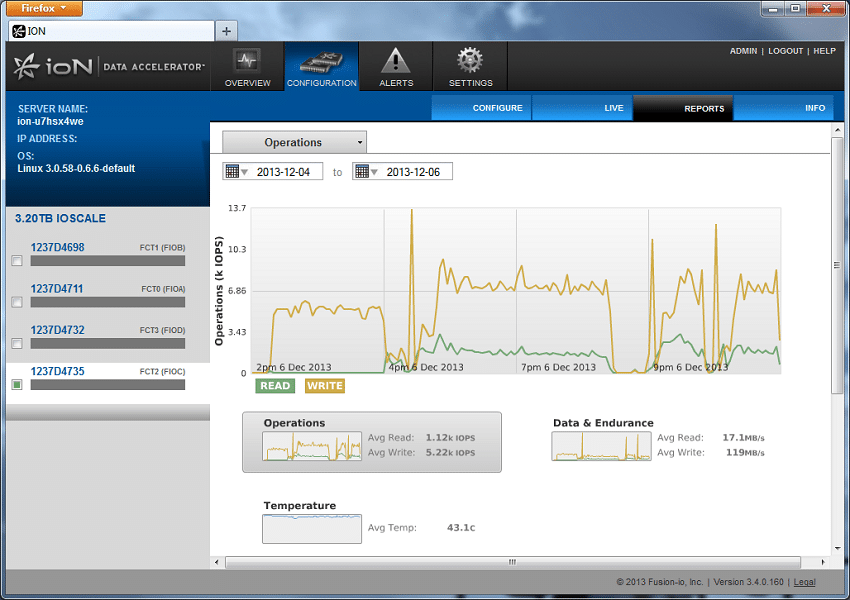Image resolution: width=850 pixels, height=600 pixels.
Task: Select the Data & Endurance thumbnail chart
Action: click(601, 446)
